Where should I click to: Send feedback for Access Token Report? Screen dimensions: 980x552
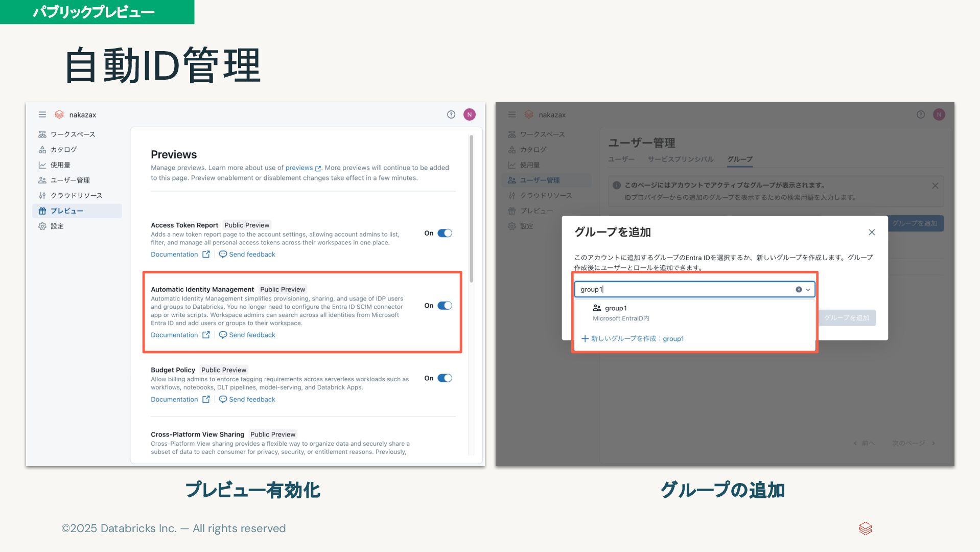click(x=252, y=255)
